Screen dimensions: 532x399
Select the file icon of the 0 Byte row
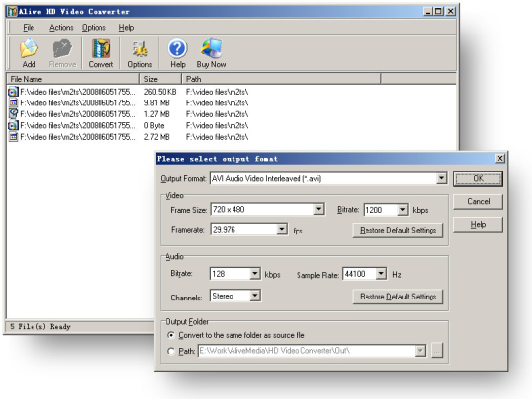coord(13,125)
